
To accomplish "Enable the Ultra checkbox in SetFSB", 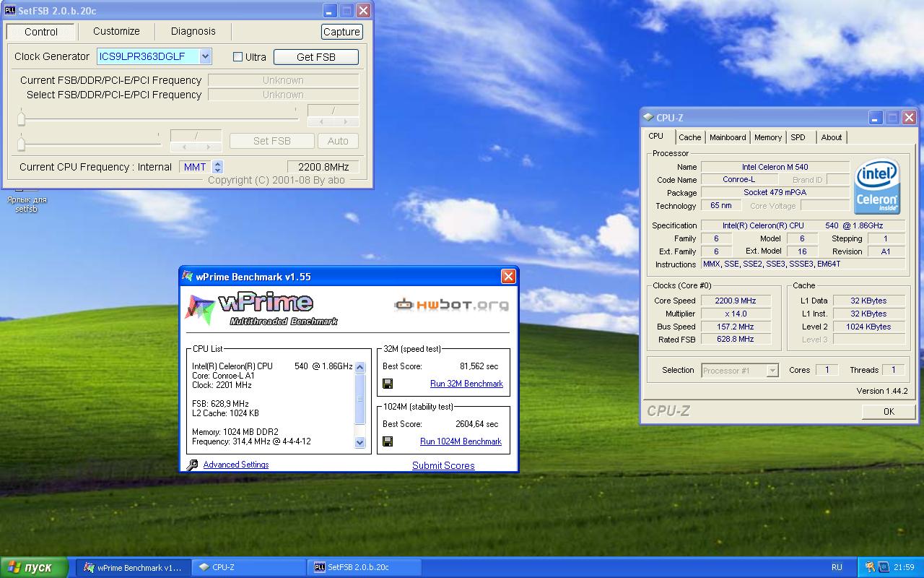I will point(237,57).
